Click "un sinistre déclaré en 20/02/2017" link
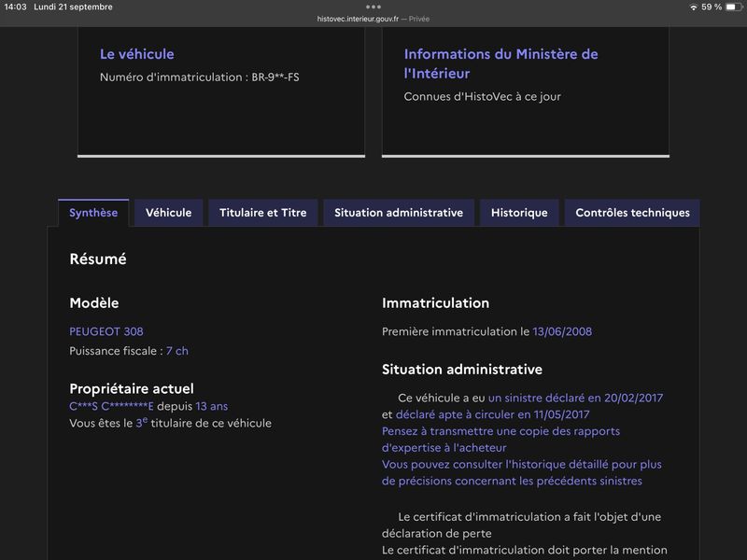The width and height of the screenshot is (747, 560). (575, 399)
